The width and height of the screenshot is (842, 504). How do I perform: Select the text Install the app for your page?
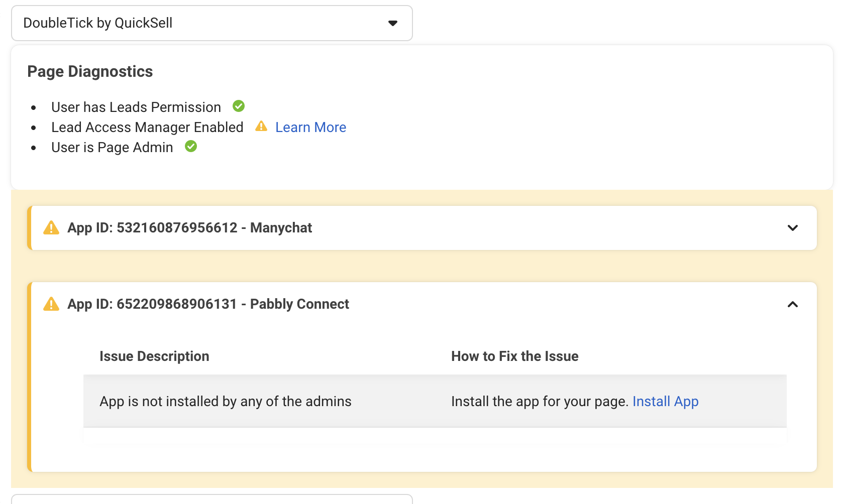point(540,402)
